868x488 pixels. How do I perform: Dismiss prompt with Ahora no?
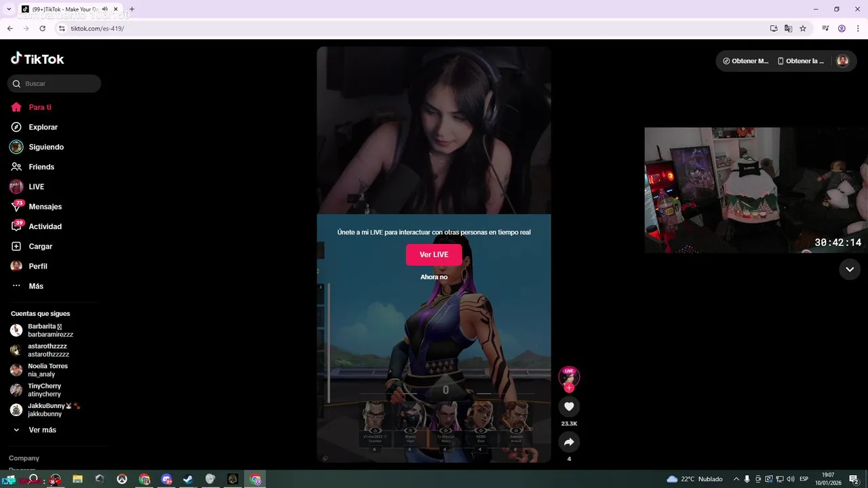pyautogui.click(x=434, y=277)
